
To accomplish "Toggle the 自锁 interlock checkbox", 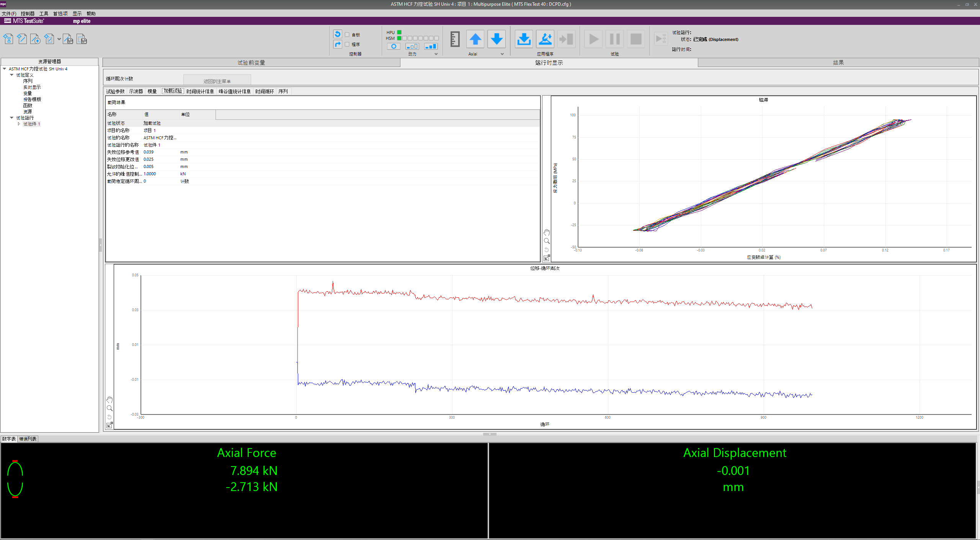I will click(347, 35).
